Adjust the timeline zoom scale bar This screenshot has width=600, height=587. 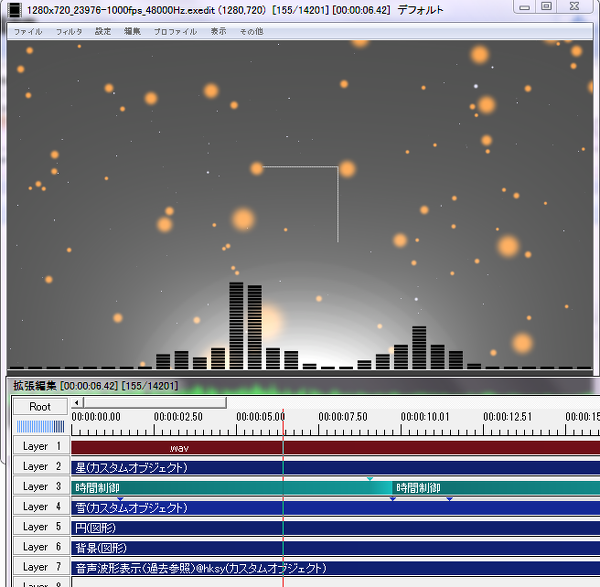point(40,426)
